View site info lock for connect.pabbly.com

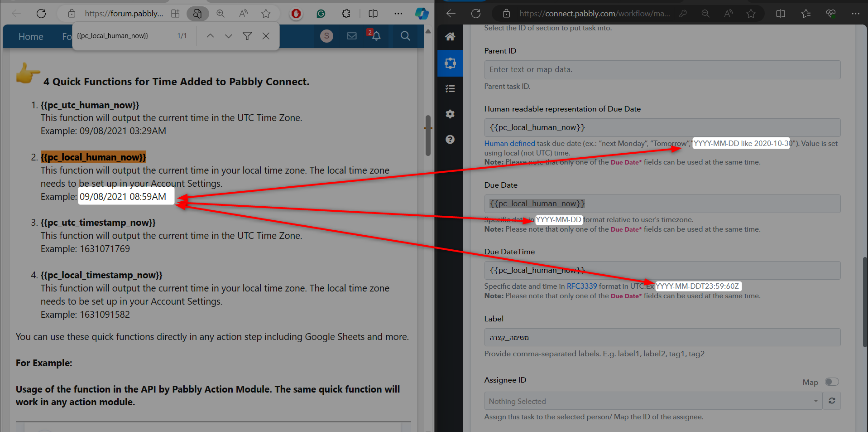(x=506, y=14)
